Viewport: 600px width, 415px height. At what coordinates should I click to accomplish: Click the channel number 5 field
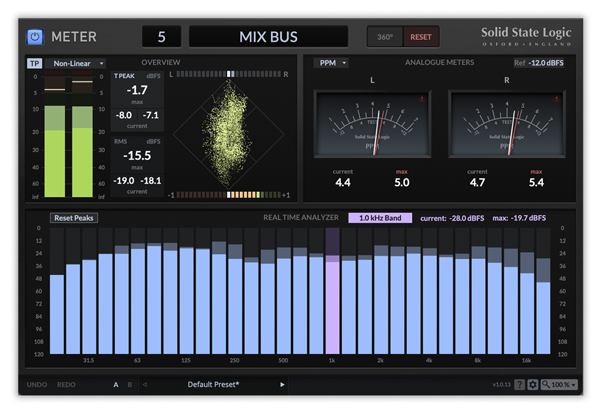coord(161,37)
